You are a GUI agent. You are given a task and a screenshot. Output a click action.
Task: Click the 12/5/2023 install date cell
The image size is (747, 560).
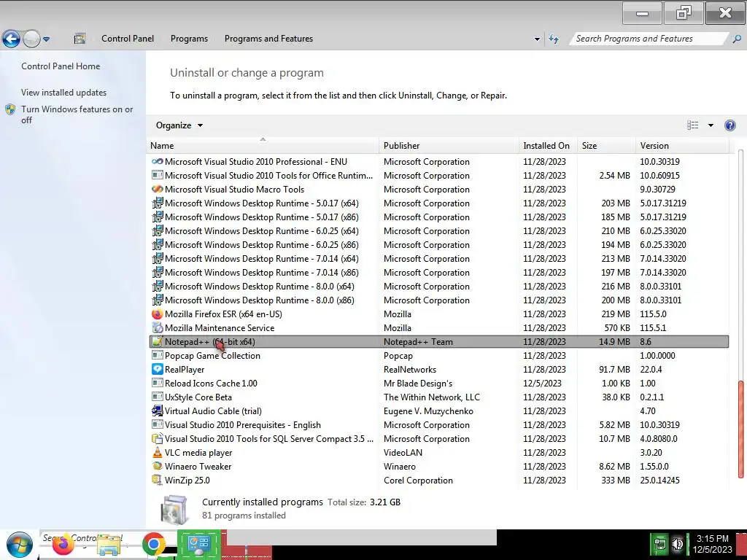[542, 384]
